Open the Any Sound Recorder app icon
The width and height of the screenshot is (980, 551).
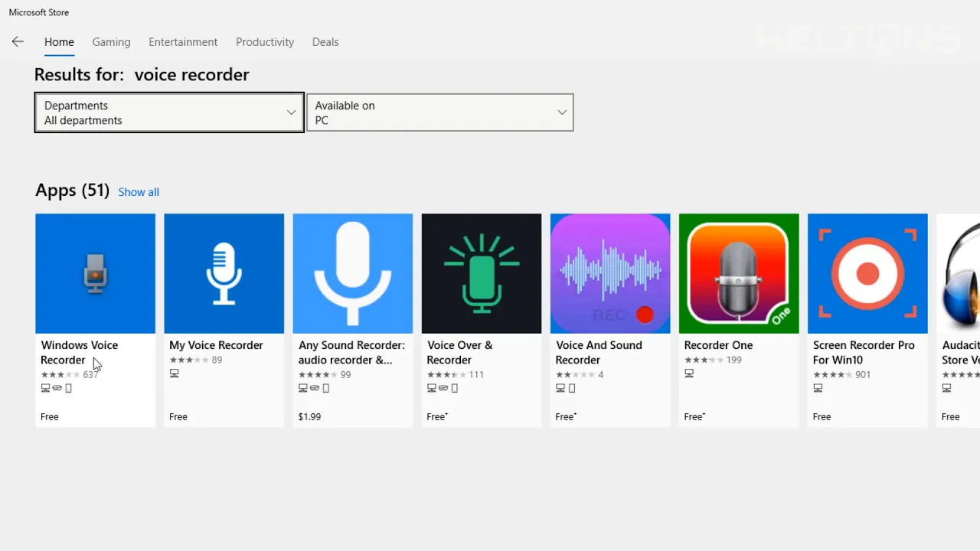click(352, 273)
